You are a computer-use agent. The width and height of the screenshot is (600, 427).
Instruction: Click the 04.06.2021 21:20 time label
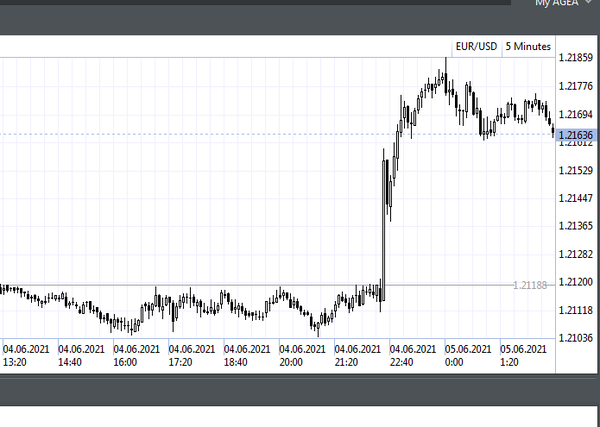coord(357,355)
